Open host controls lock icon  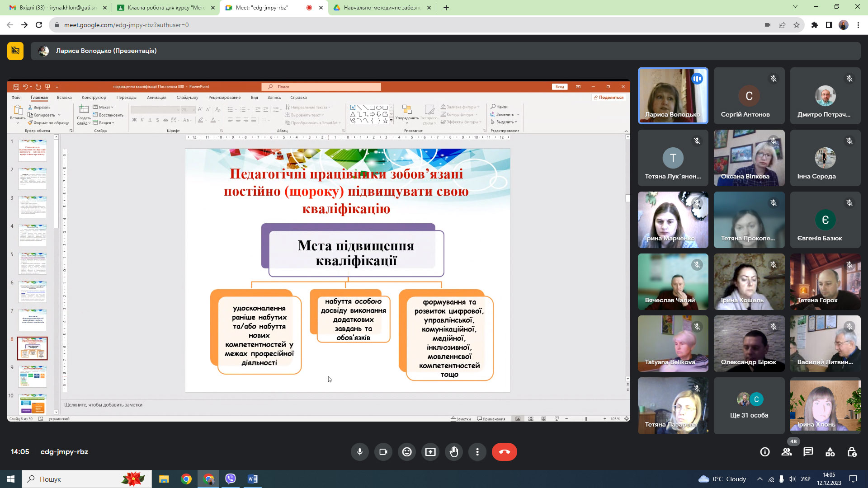pyautogui.click(x=852, y=452)
